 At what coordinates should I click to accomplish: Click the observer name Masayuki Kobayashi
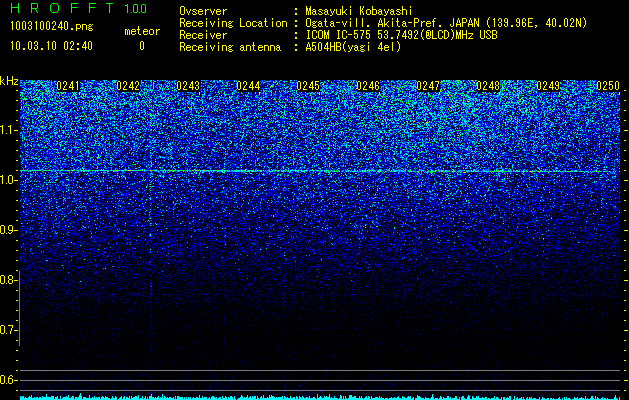(x=359, y=11)
